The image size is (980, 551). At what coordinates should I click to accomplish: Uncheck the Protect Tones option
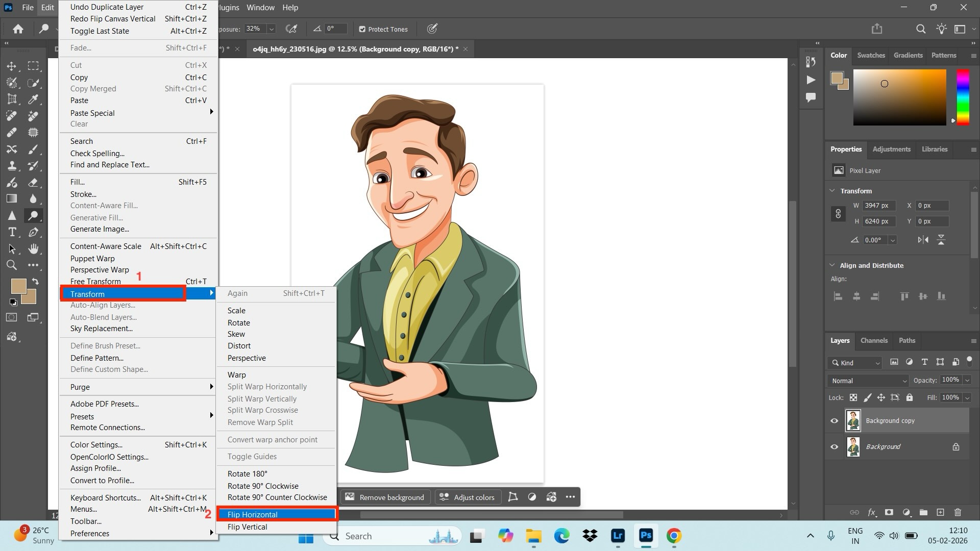362,29
